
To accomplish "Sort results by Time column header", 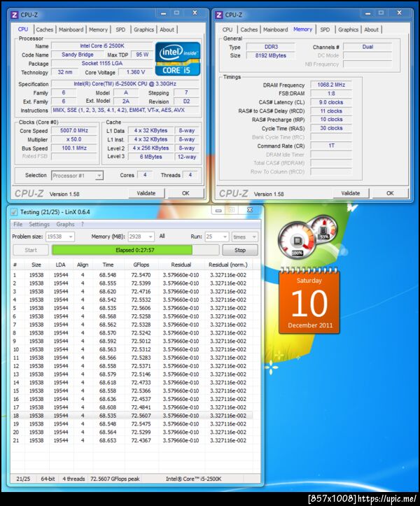I will coord(108,265).
